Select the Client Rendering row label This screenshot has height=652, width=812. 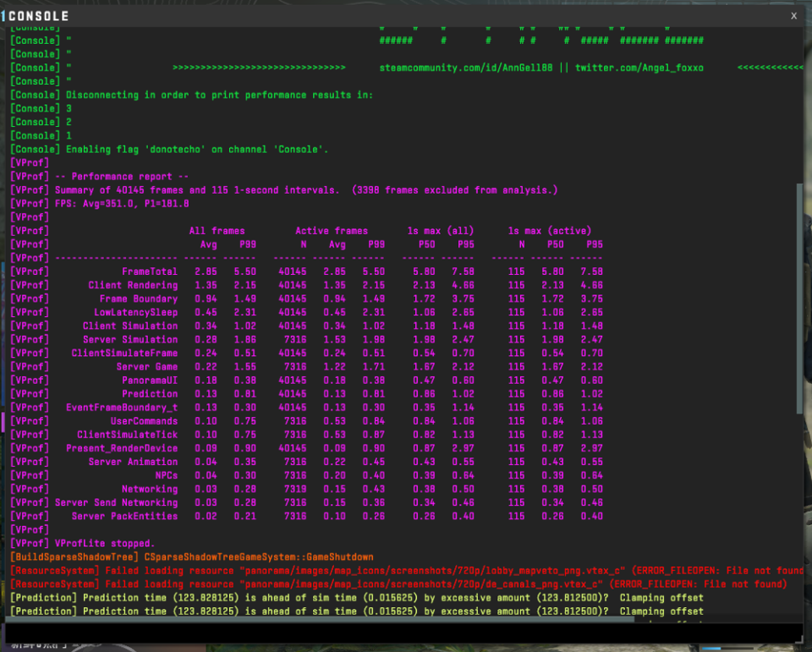(x=133, y=285)
